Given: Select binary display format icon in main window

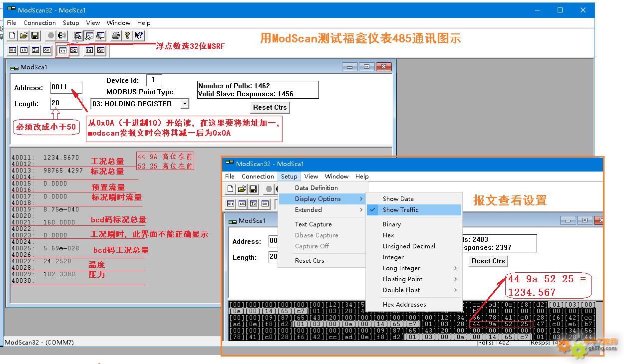Looking at the screenshot, I should pos(12,50).
